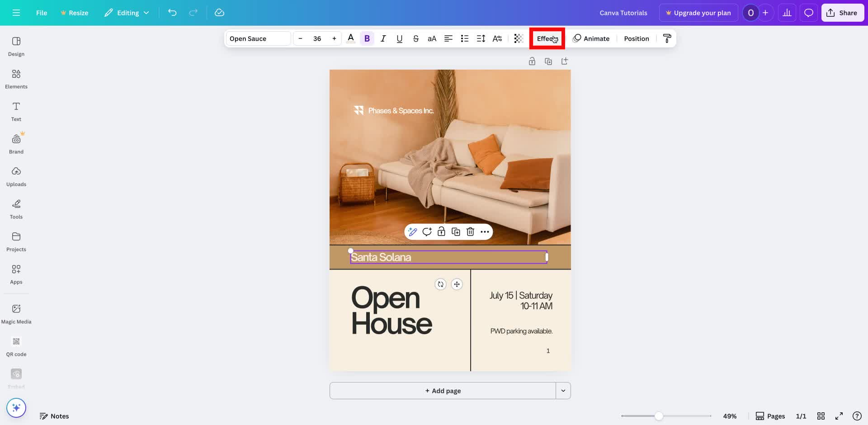
Task: Open the Open Sauce font dropdown
Action: pos(257,38)
